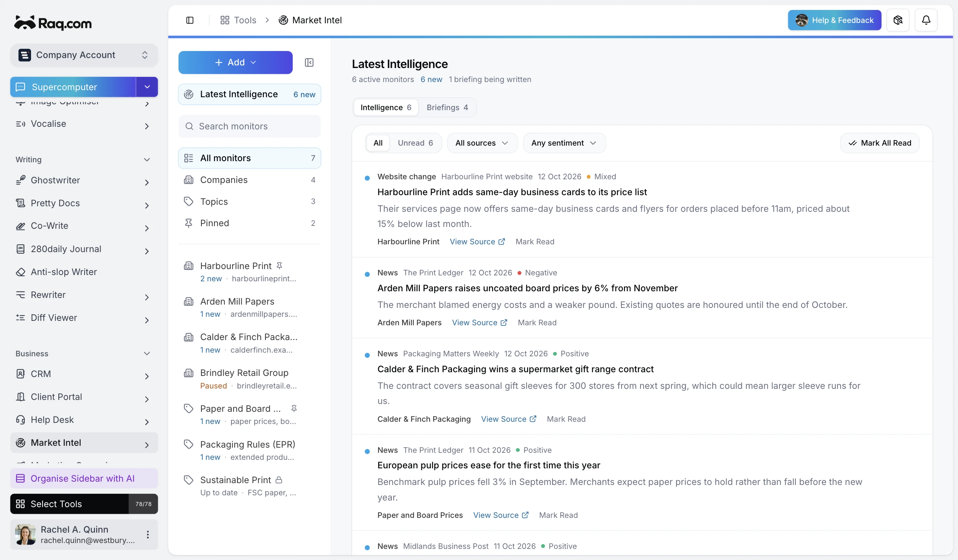The width and height of the screenshot is (958, 560).
Task: Open Vocalise tool in sidebar
Action: pos(84,124)
